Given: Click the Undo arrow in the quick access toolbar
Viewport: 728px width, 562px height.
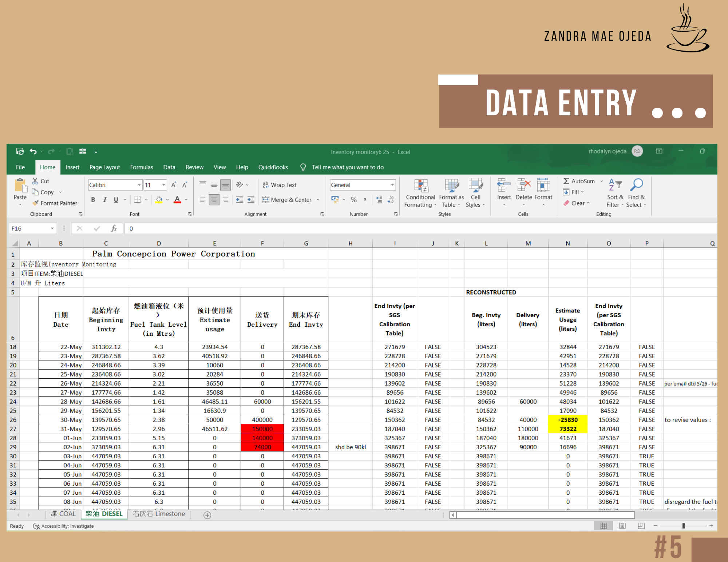Looking at the screenshot, I should [x=33, y=151].
